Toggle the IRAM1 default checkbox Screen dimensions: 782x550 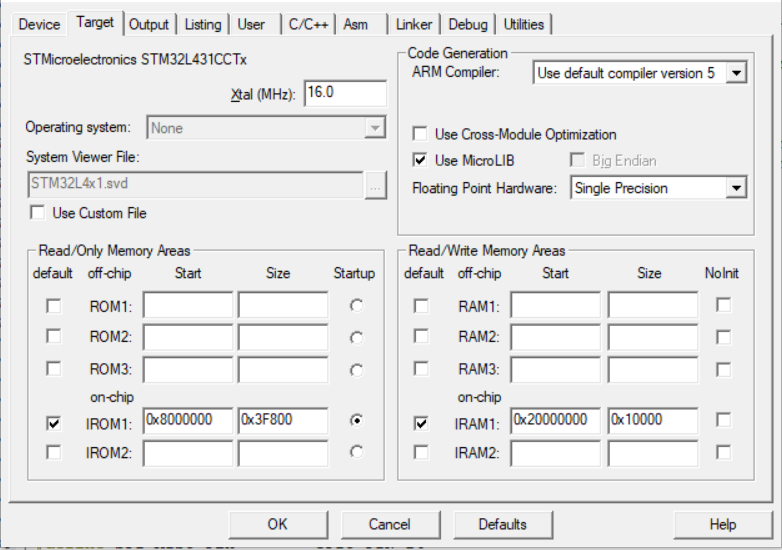click(x=421, y=423)
